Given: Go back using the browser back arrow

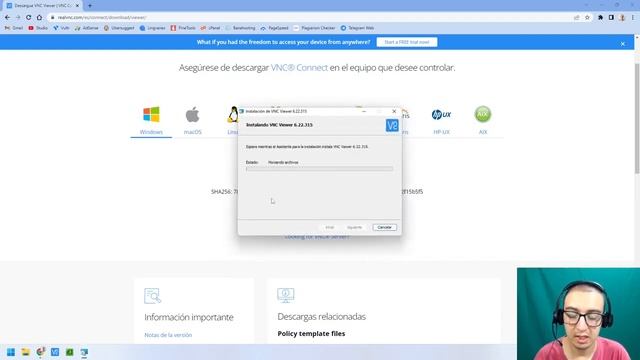Looking at the screenshot, I should tap(7, 18).
